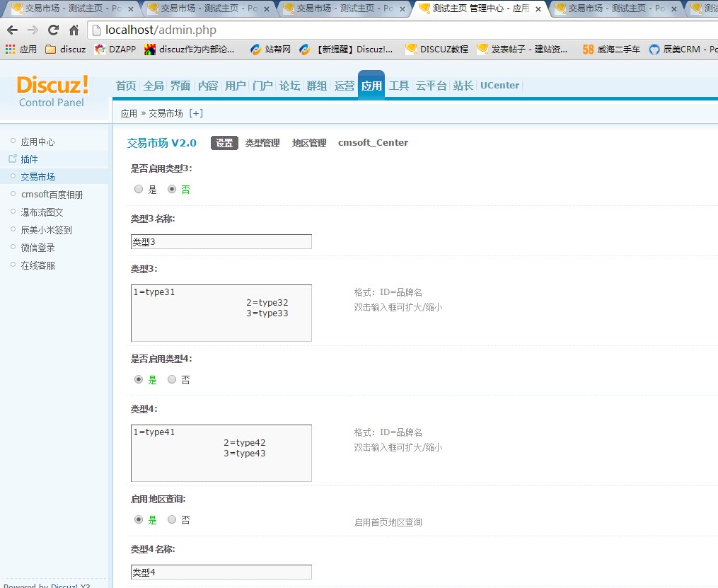
Task: Open the DZAPP bookmark
Action: (115, 49)
